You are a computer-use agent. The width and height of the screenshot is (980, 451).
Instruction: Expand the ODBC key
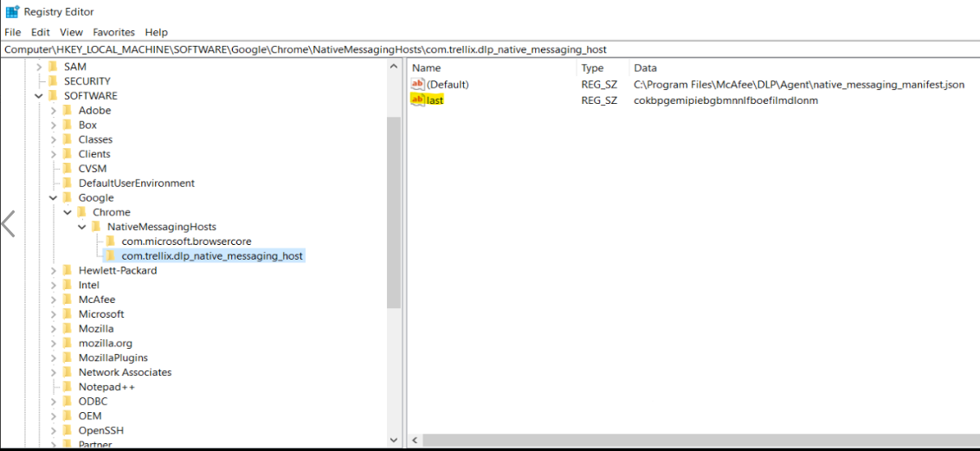coord(54,402)
